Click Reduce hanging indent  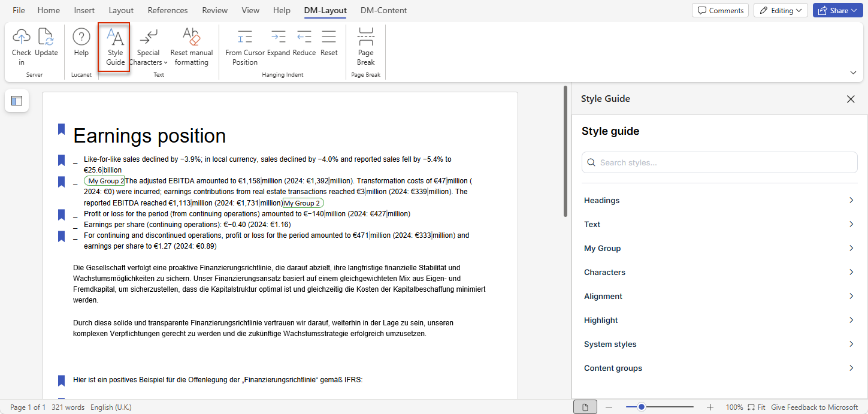click(x=304, y=43)
